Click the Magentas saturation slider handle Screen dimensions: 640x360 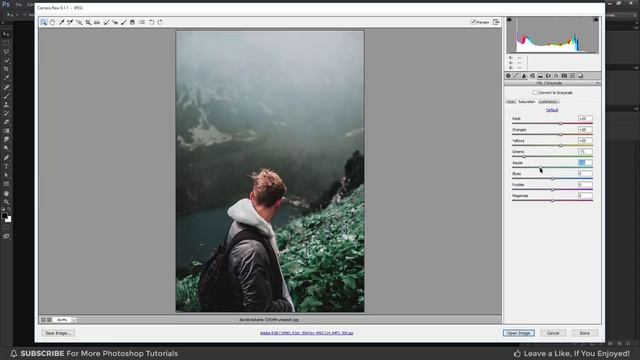(553, 200)
